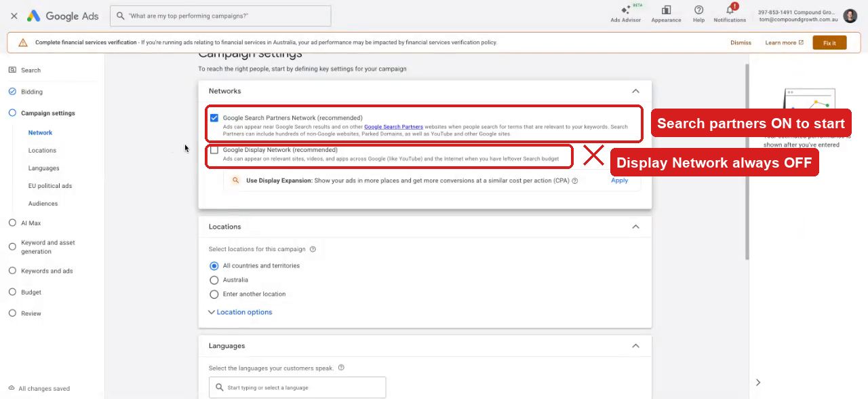
Task: Go to Audiences subsection
Action: (43, 204)
